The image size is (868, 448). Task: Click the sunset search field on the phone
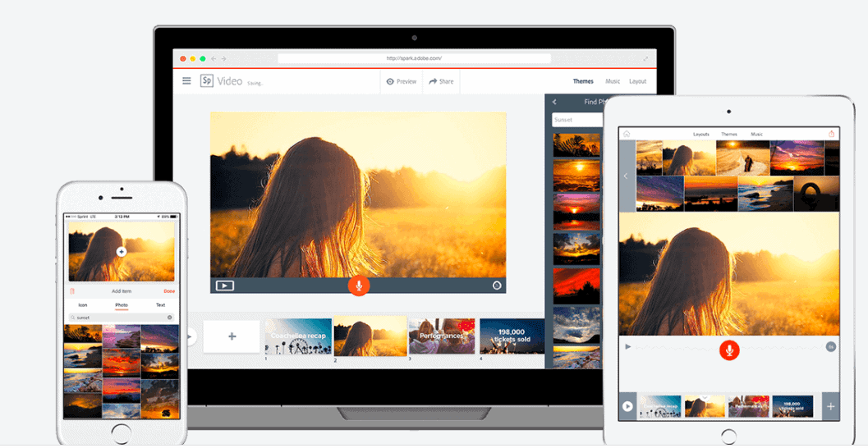click(x=122, y=318)
